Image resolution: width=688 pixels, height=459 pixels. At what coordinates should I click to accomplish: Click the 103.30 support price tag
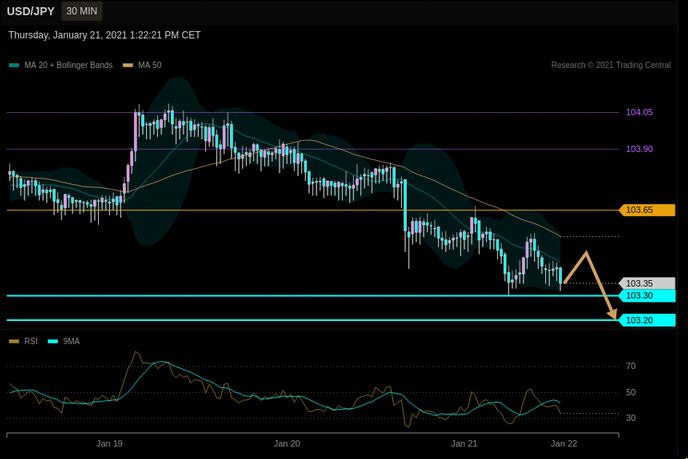click(647, 295)
